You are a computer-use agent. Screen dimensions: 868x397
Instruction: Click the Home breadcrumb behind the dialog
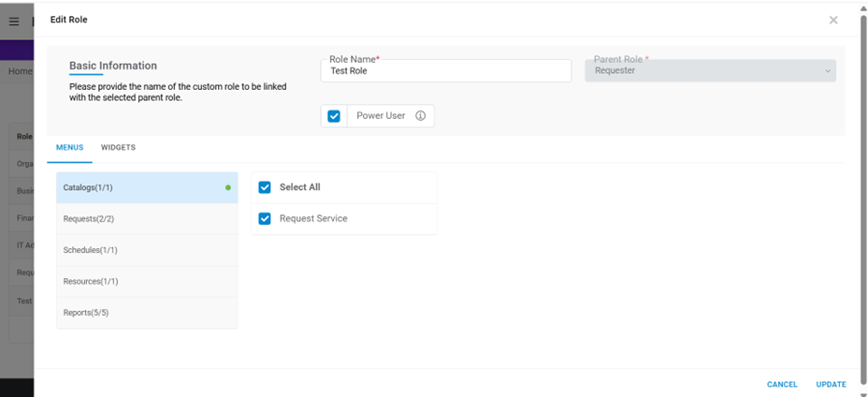[x=20, y=71]
